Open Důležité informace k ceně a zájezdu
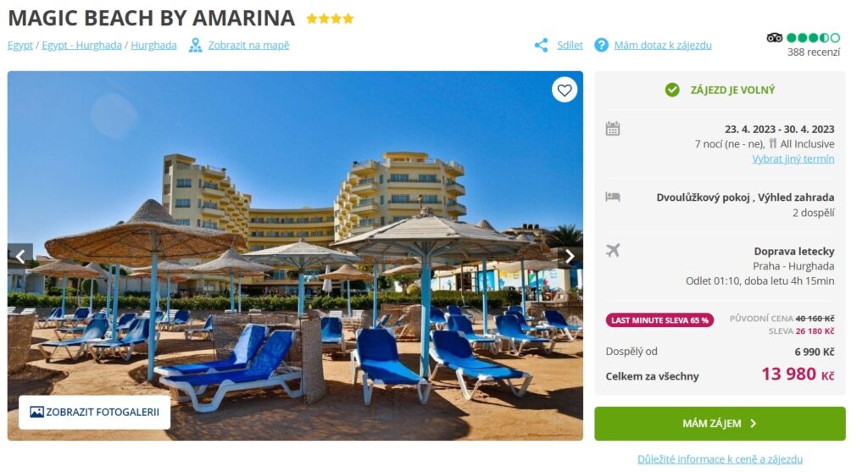This screenshot has width=868, height=472. pyautogui.click(x=720, y=459)
